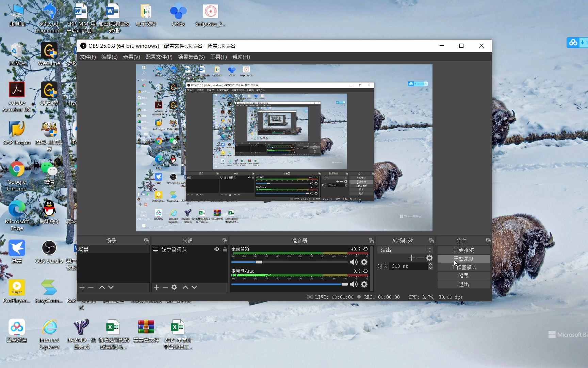588x368 pixels.
Task: Toggle visibility of 显示器捕获 source
Action: [x=216, y=249]
